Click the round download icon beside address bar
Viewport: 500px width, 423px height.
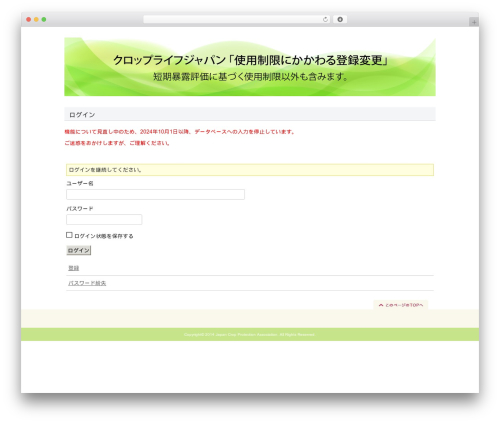pos(340,19)
